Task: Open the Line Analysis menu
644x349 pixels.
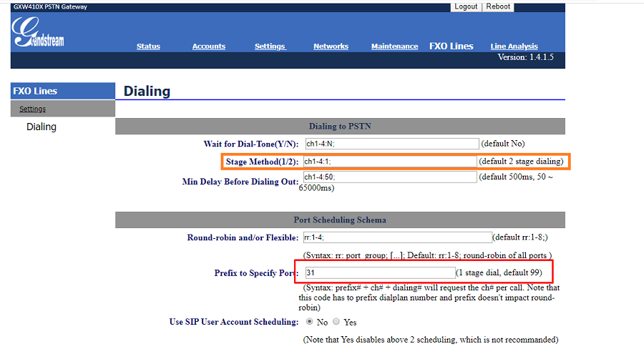Action: (x=514, y=46)
